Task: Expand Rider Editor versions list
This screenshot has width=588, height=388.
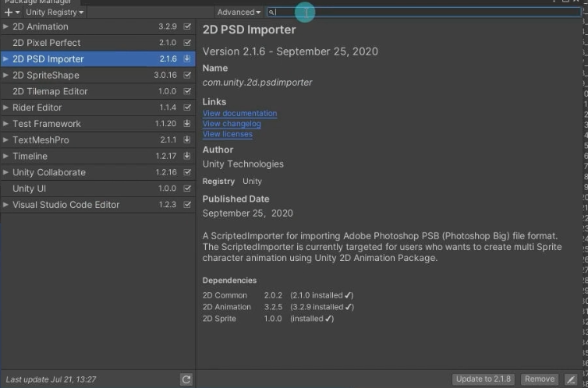Action: [5, 108]
